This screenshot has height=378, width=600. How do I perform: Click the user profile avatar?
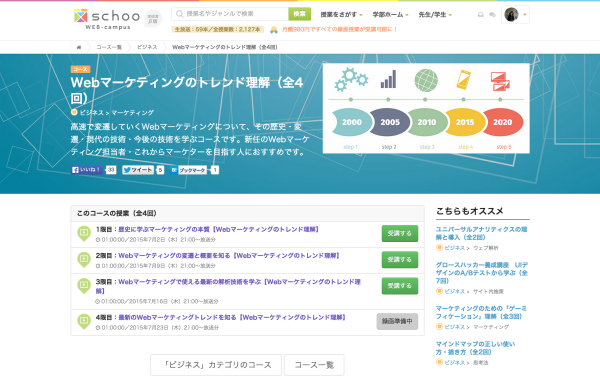point(511,15)
